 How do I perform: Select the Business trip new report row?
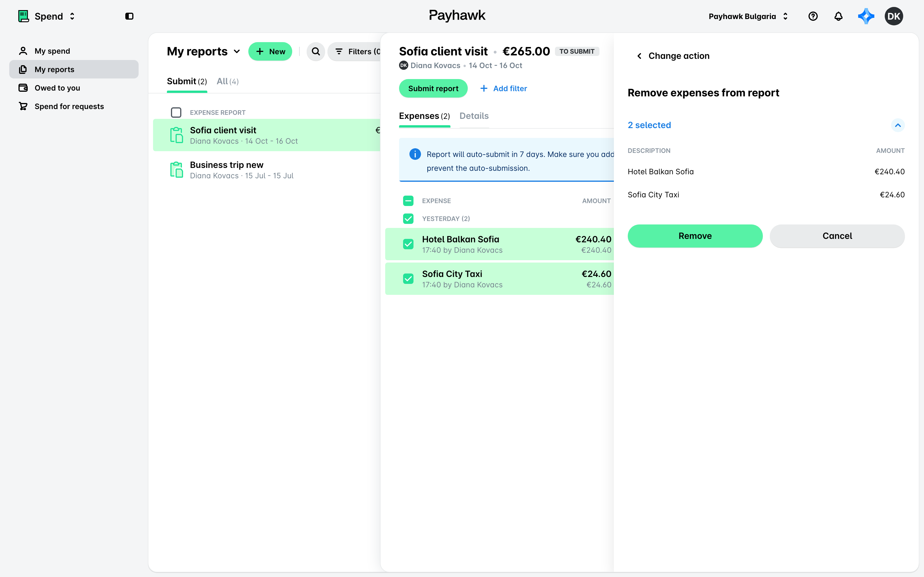[x=267, y=170]
